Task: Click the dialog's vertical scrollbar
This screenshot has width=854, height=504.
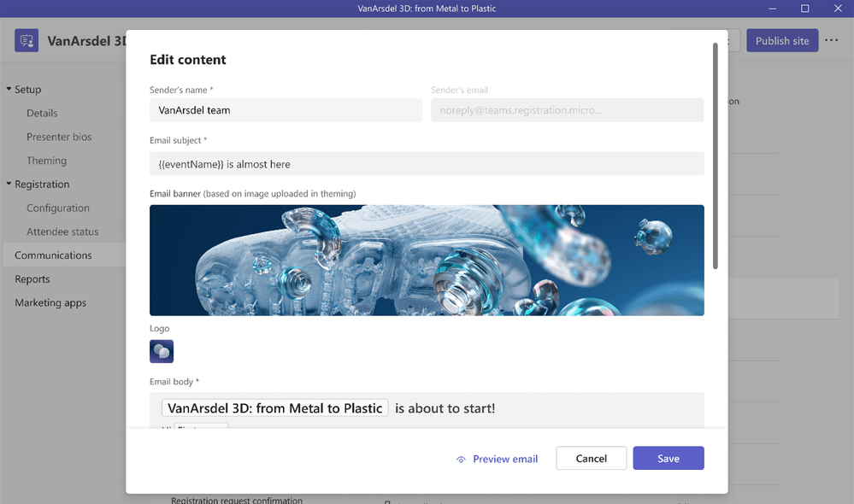Action: pyautogui.click(x=716, y=154)
